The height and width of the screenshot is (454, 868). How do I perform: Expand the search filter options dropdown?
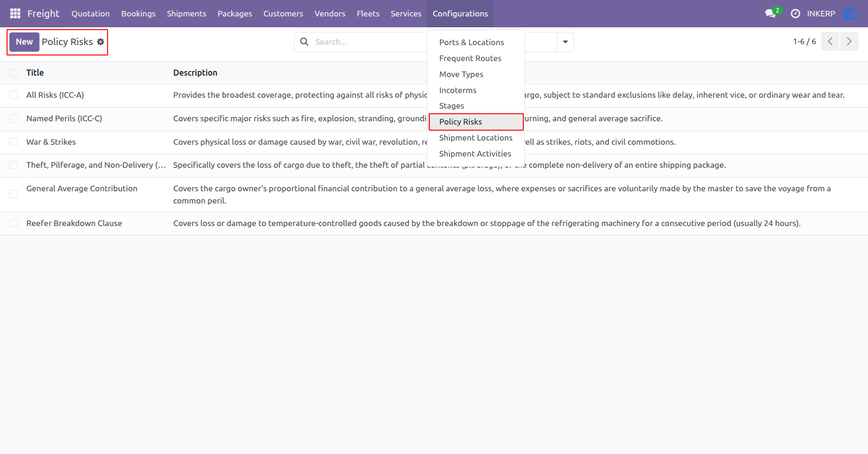(565, 42)
